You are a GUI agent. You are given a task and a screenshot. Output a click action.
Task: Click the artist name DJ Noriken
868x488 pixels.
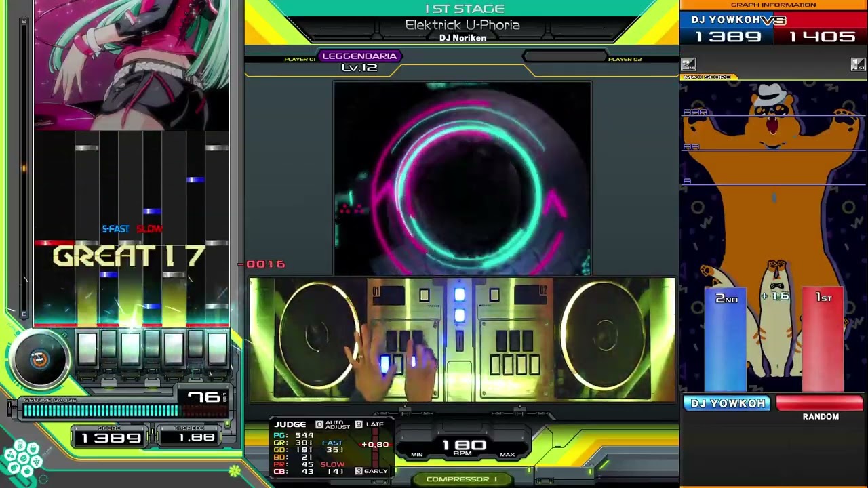click(x=462, y=38)
